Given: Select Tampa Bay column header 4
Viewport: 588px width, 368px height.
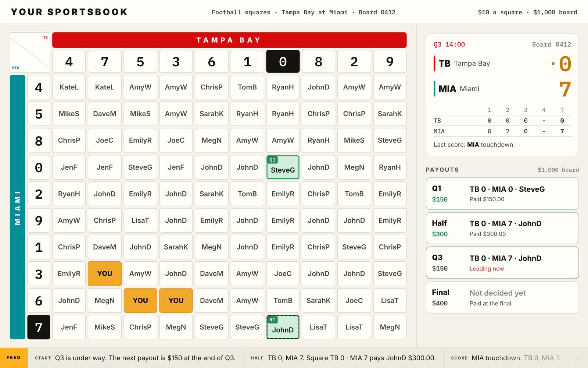Looking at the screenshot, I should point(69,61).
